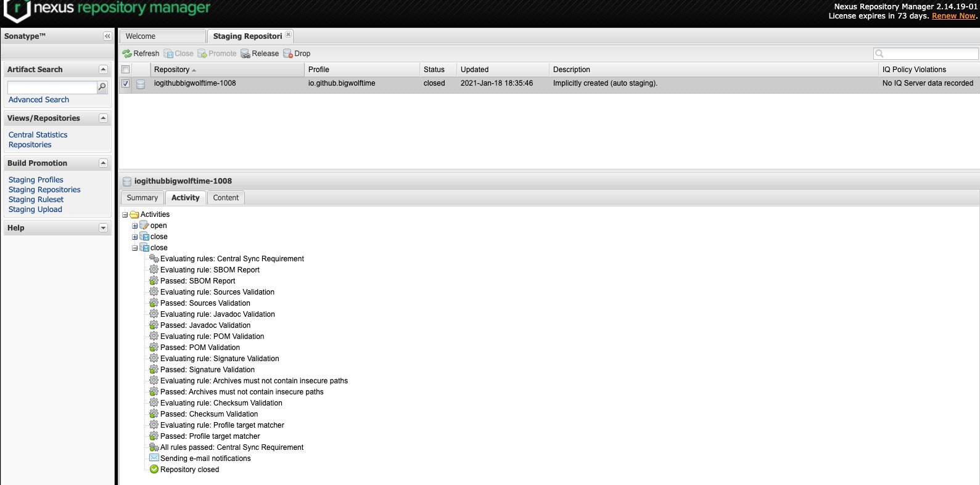Click the IQ Policy Violations column header
Image resolution: width=980 pixels, height=485 pixels.
[x=929, y=70]
